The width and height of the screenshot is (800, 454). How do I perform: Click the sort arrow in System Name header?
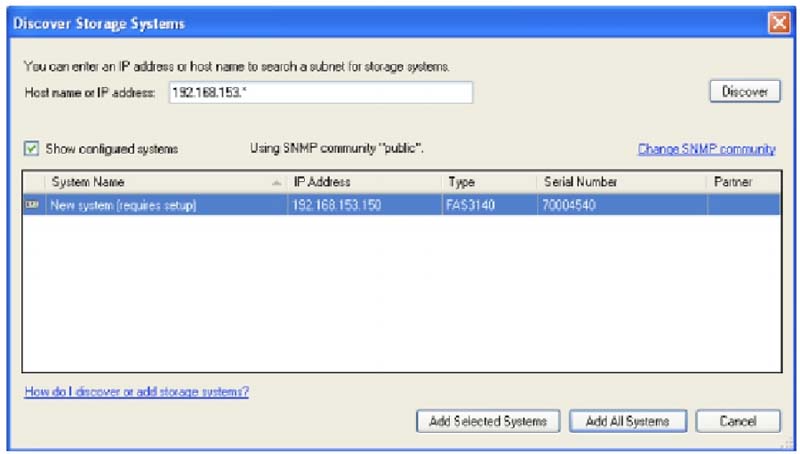(277, 183)
